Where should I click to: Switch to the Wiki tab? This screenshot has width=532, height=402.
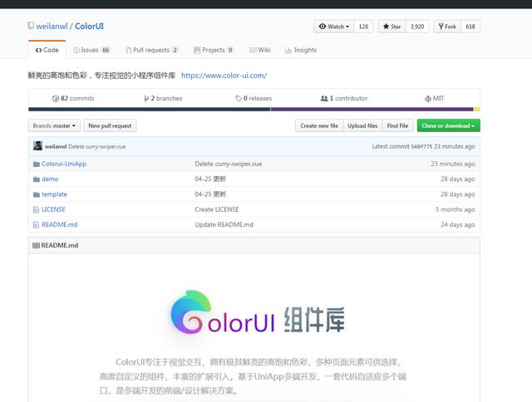point(260,50)
